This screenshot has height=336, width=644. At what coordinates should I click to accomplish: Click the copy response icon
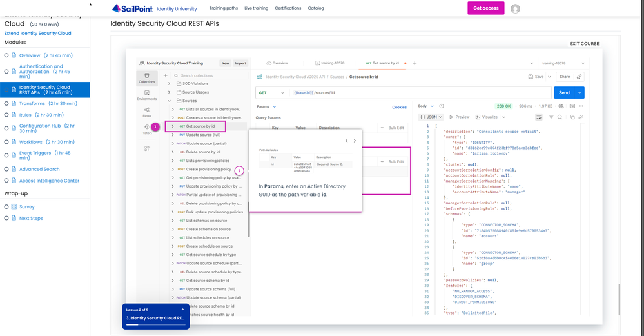572,117
